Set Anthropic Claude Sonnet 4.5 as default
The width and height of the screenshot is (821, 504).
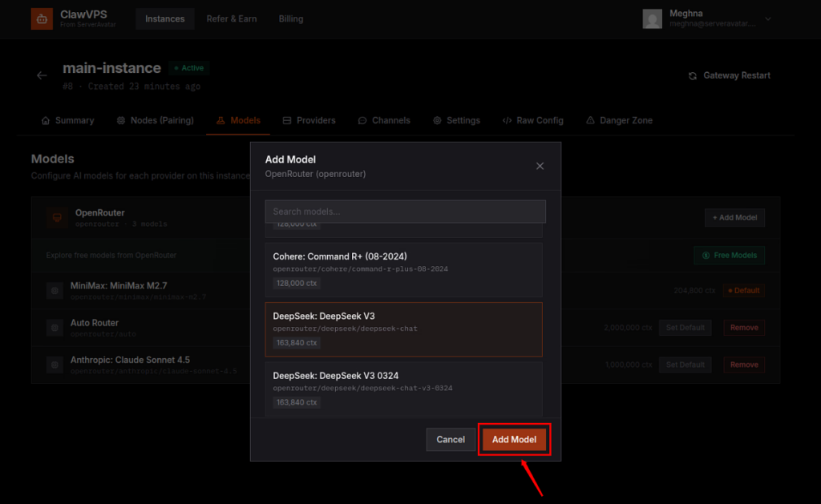685,364
